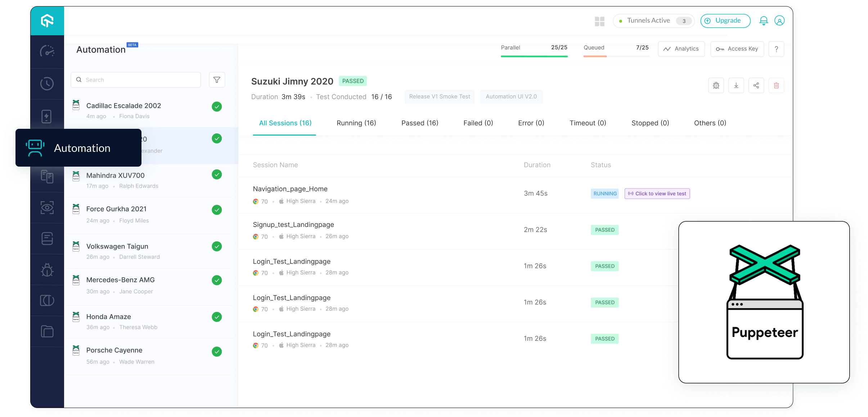
Task: Delete the build using red trash icon
Action: click(x=776, y=85)
